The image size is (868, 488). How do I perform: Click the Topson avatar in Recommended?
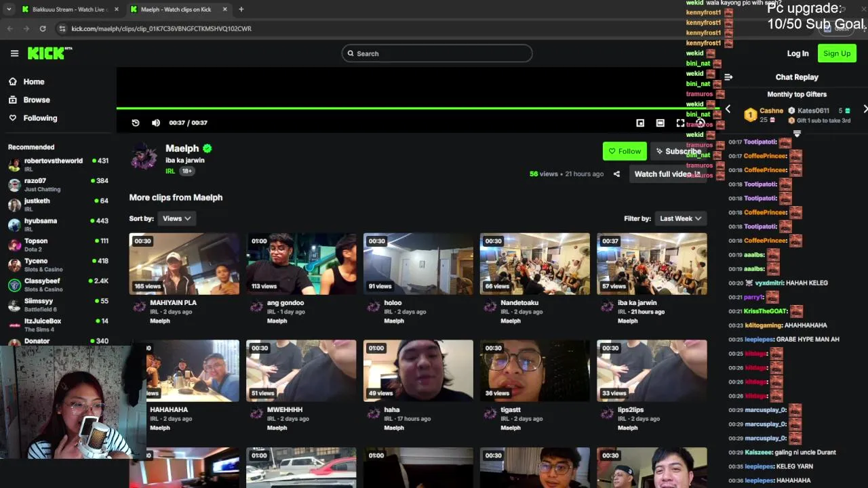14,245
